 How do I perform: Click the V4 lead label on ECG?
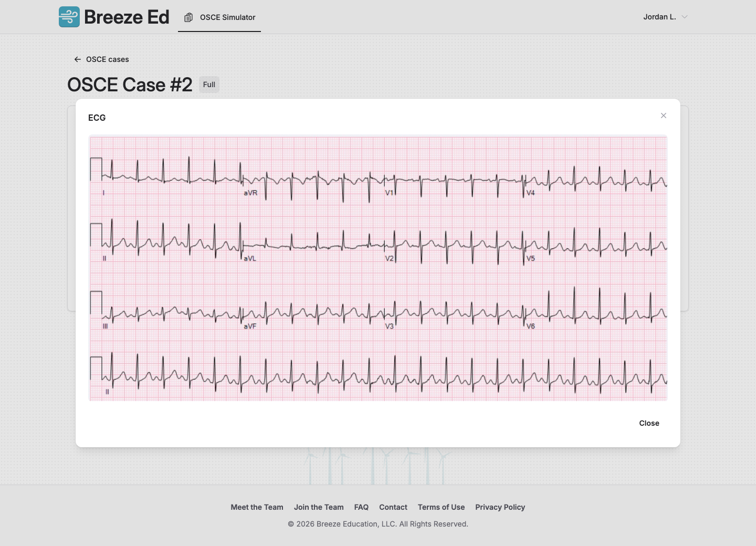530,193
